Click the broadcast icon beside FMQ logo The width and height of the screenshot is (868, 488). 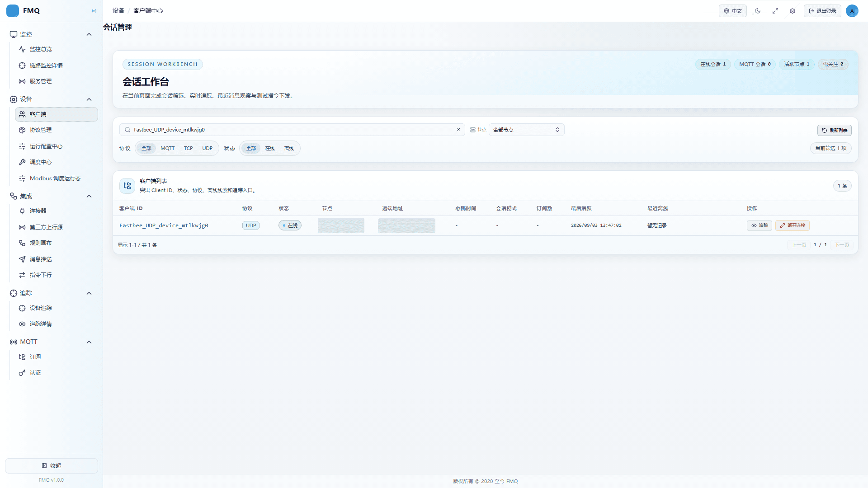[94, 11]
